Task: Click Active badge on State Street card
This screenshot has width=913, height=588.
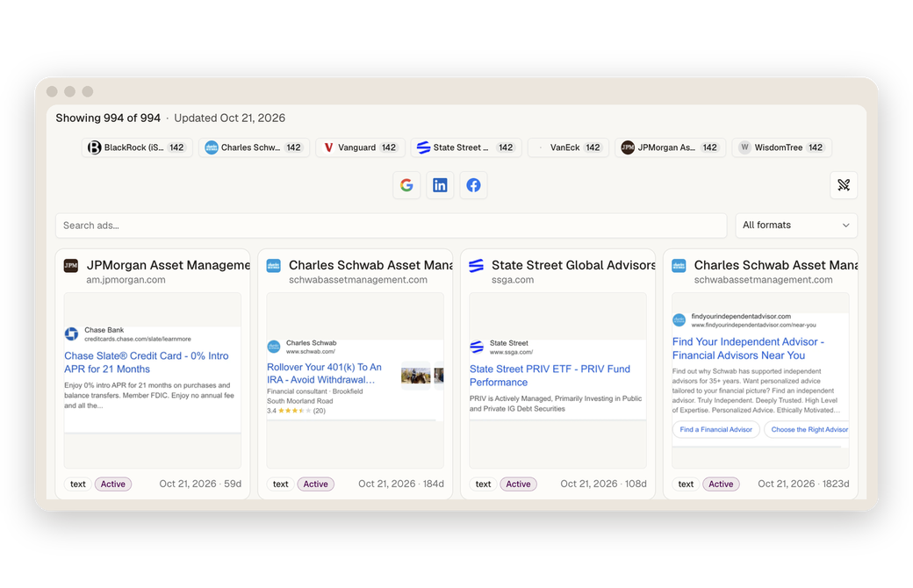Action: pos(518,484)
